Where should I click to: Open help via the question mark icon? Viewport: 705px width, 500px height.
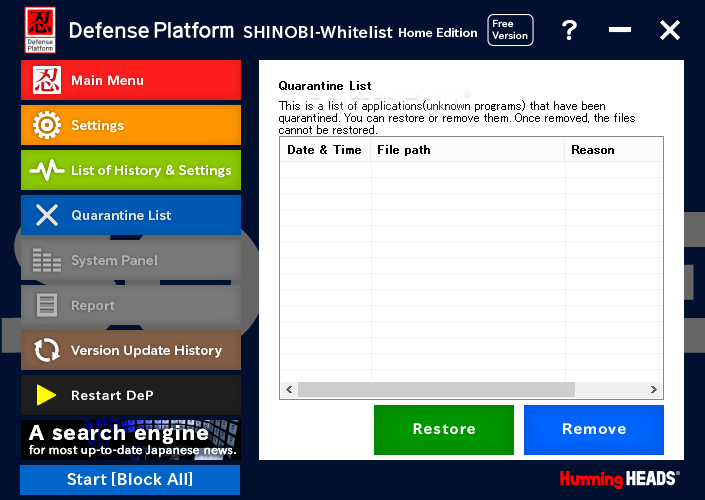tap(569, 30)
